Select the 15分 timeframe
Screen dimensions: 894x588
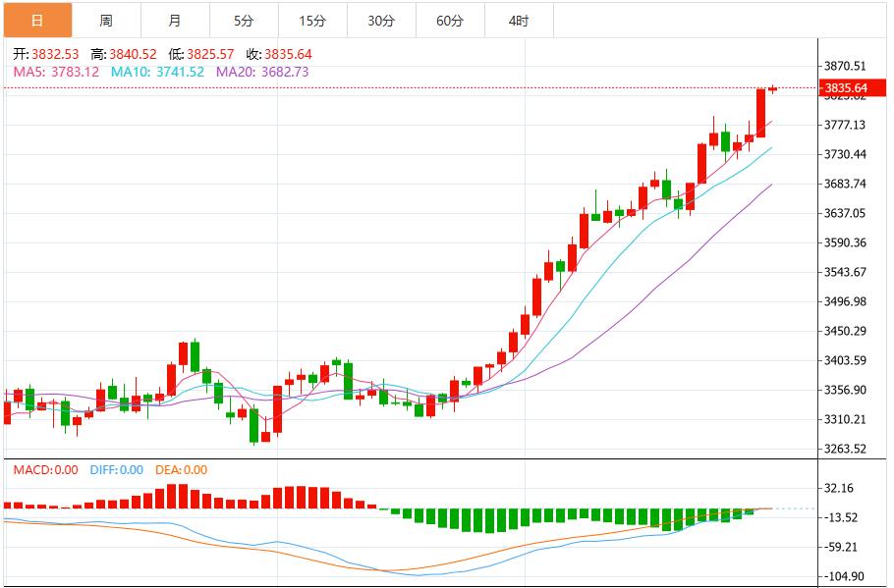click(x=314, y=18)
